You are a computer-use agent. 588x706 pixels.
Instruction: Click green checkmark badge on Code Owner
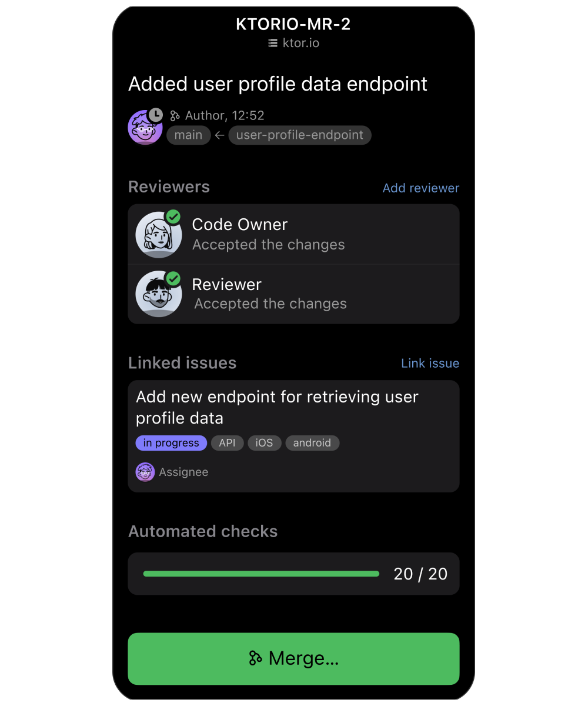[x=173, y=217]
